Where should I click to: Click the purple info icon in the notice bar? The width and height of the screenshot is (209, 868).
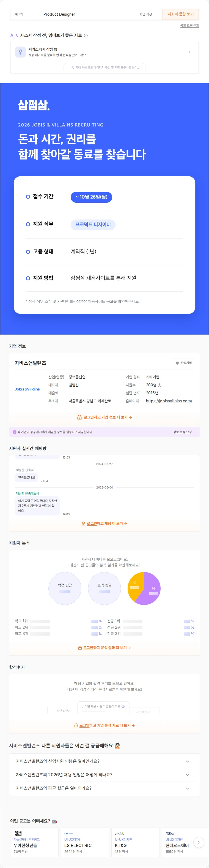click(x=15, y=432)
